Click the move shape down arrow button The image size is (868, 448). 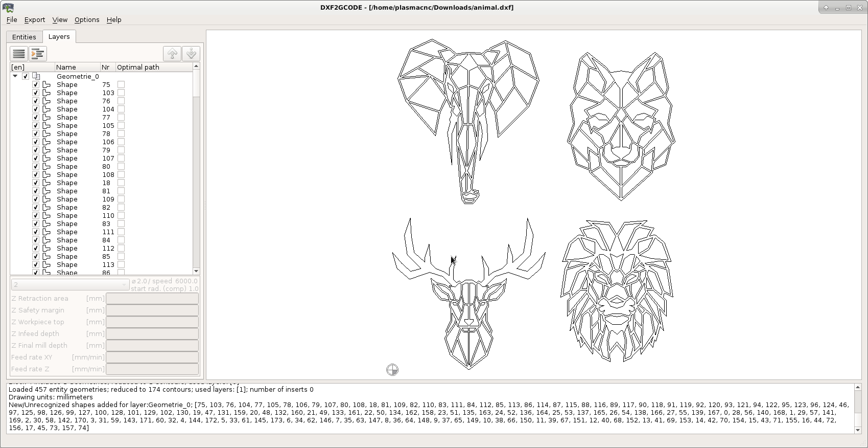point(191,54)
